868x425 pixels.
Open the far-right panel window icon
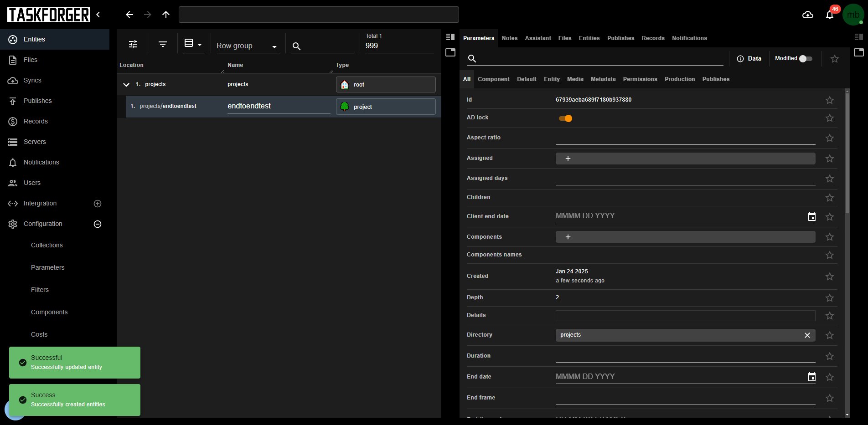click(859, 52)
